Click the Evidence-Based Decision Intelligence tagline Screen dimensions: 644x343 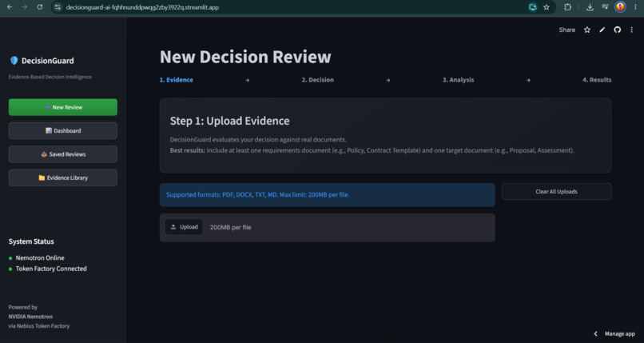50,77
